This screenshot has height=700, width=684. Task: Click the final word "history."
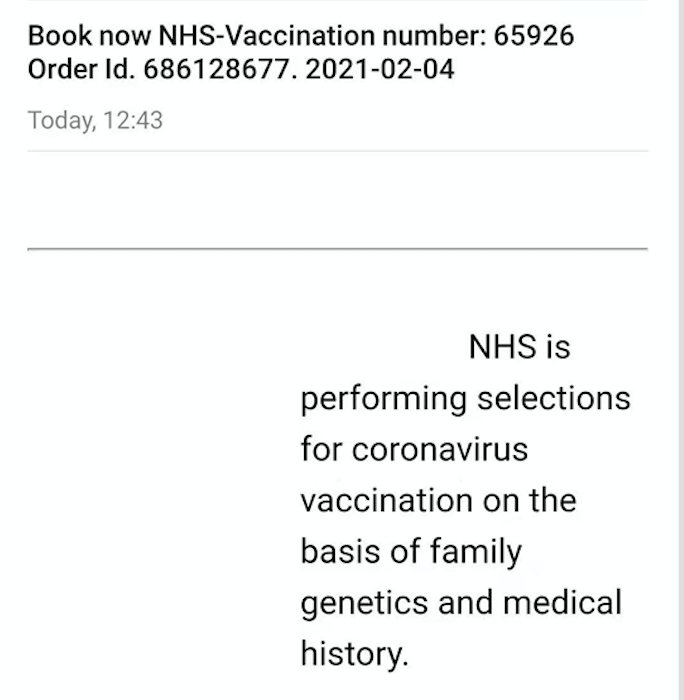[x=355, y=653]
